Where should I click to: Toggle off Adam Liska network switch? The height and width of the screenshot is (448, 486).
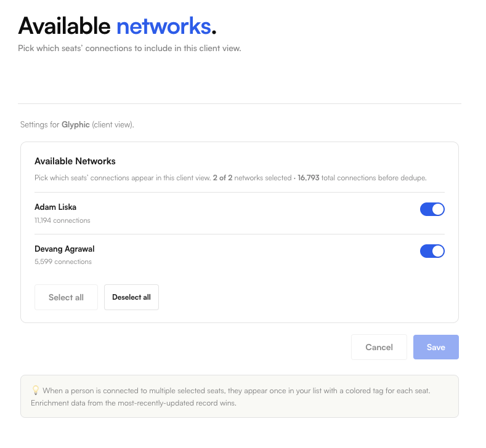432,209
